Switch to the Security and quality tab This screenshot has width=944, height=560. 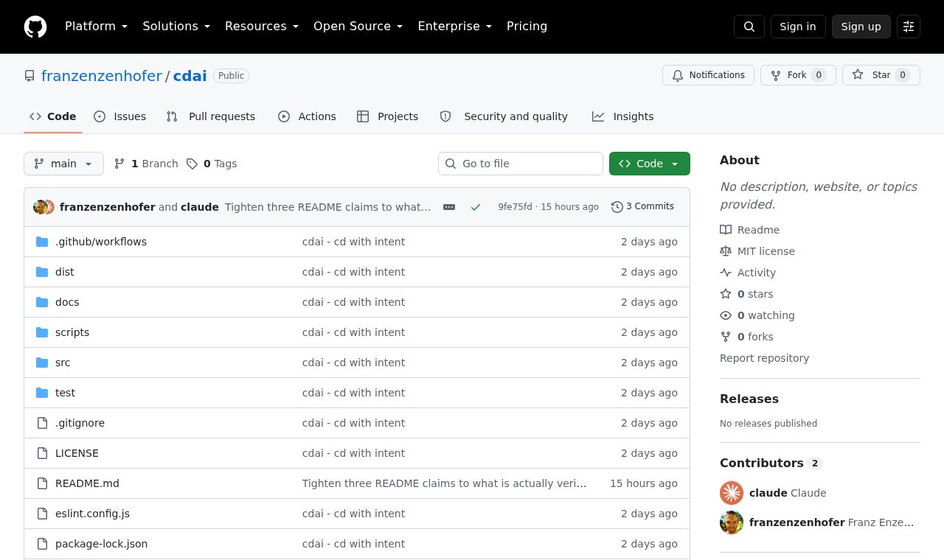(504, 116)
